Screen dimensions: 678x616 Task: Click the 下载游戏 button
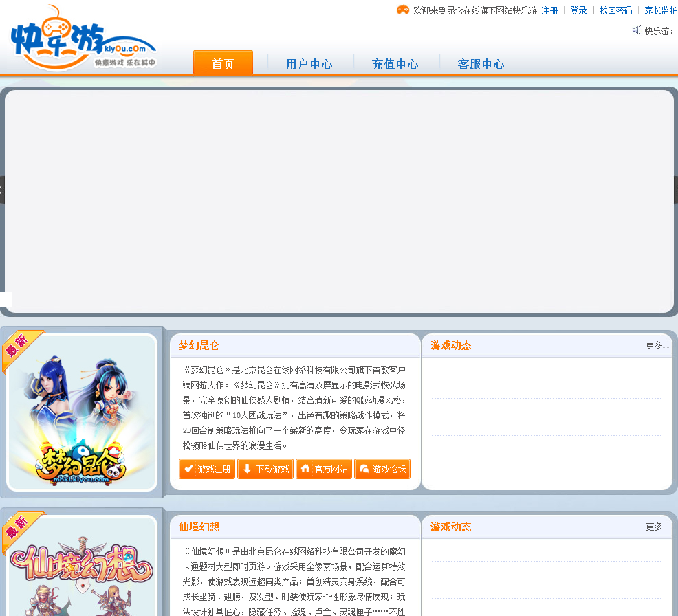pos(265,469)
